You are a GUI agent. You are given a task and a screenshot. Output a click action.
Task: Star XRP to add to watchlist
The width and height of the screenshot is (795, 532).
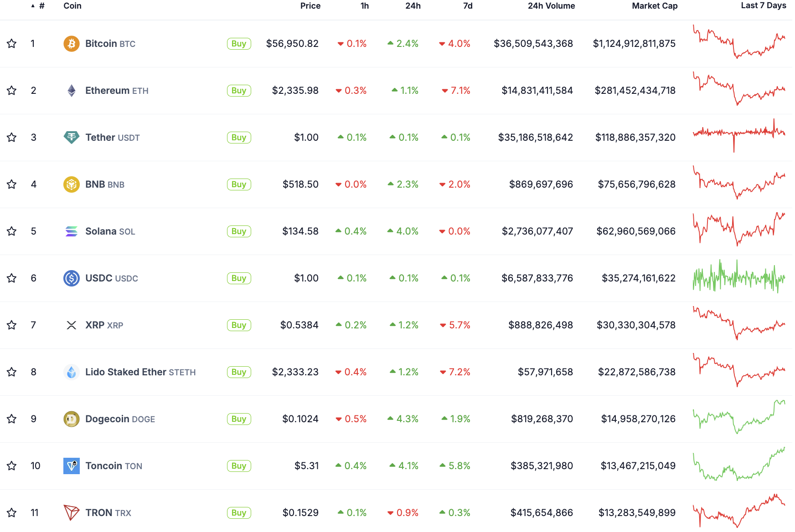12,325
